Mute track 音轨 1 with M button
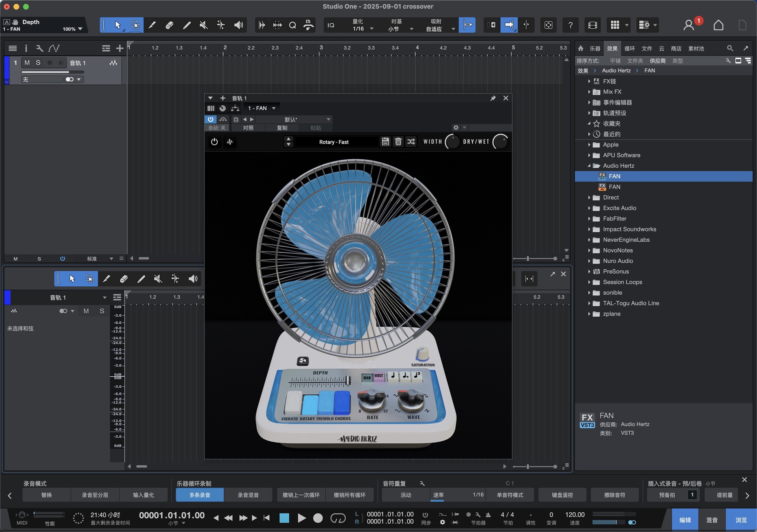 27,63
